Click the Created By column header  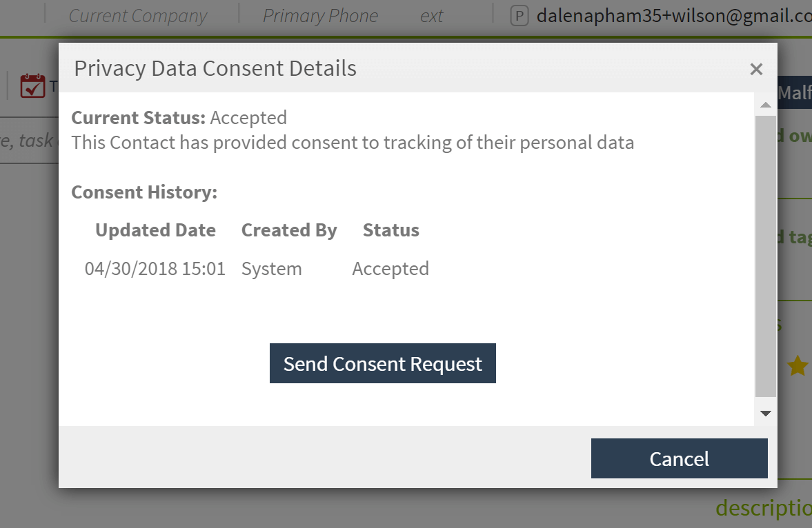tap(289, 230)
